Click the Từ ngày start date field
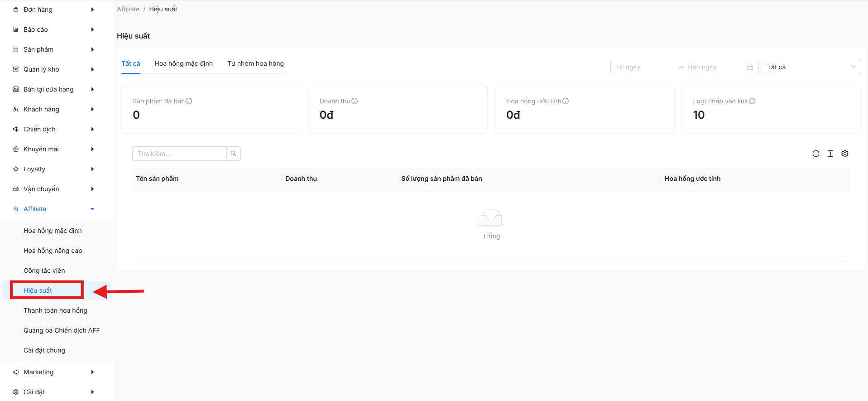This screenshot has width=868, height=401. pos(643,67)
